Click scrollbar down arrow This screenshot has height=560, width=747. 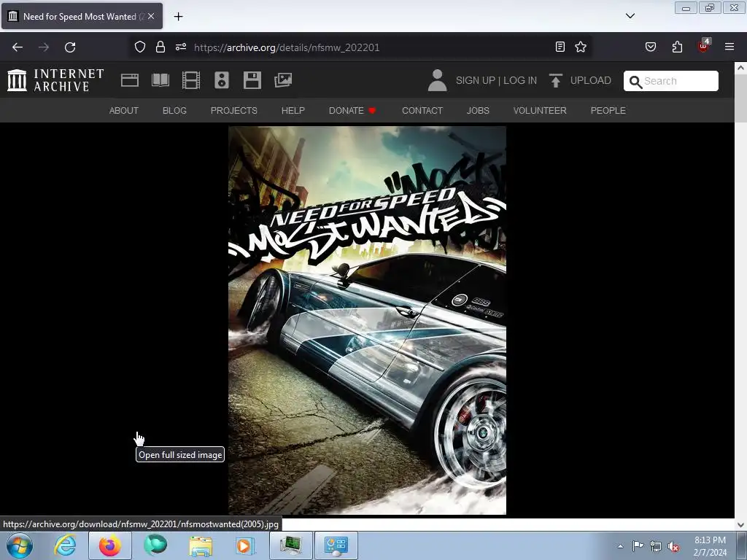(740, 525)
